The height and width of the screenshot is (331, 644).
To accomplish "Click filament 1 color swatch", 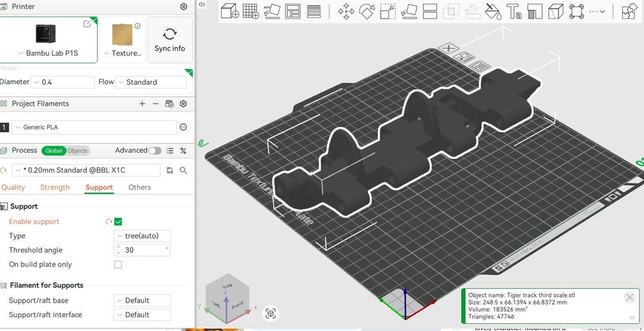I will pyautogui.click(x=4, y=127).
